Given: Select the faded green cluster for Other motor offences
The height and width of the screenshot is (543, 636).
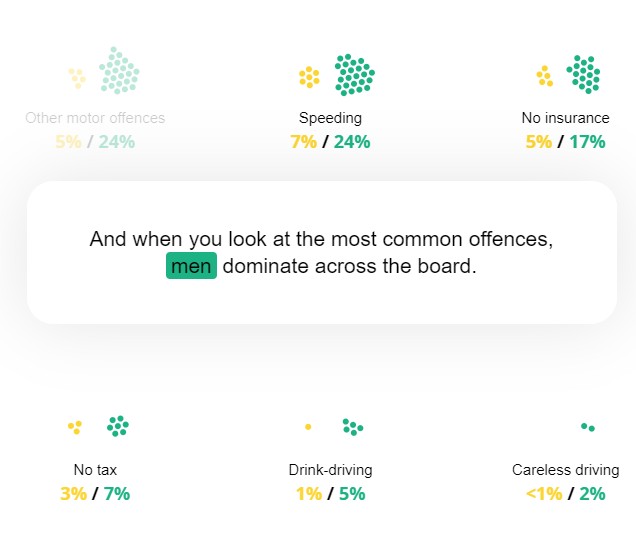Looking at the screenshot, I should click(x=119, y=70).
